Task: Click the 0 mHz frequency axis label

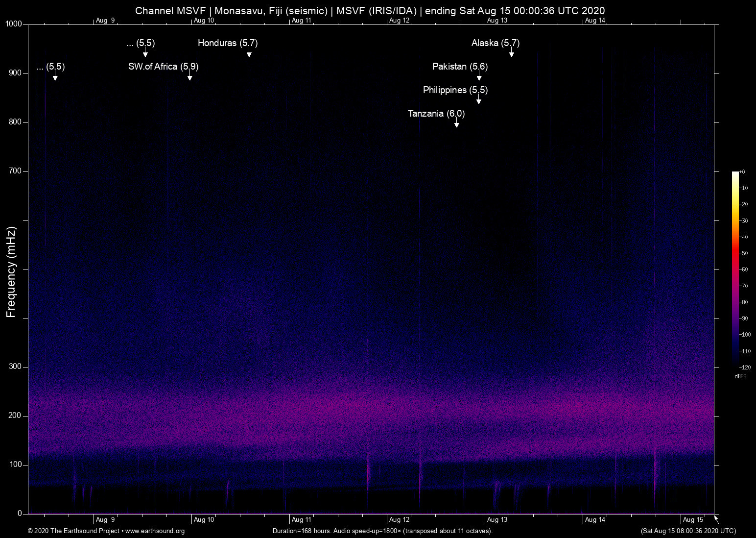Action: pyautogui.click(x=20, y=514)
